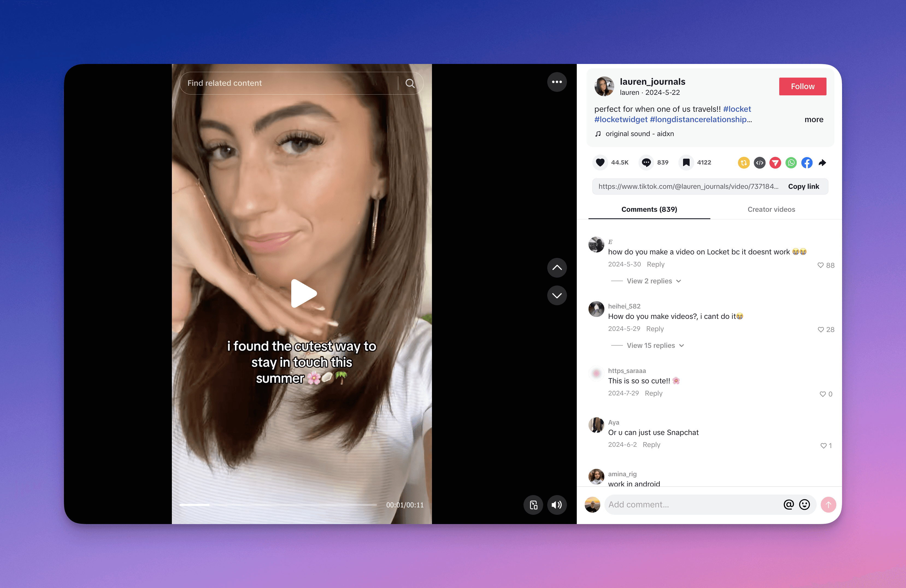
Task: Mute the video sound
Action: [557, 505]
